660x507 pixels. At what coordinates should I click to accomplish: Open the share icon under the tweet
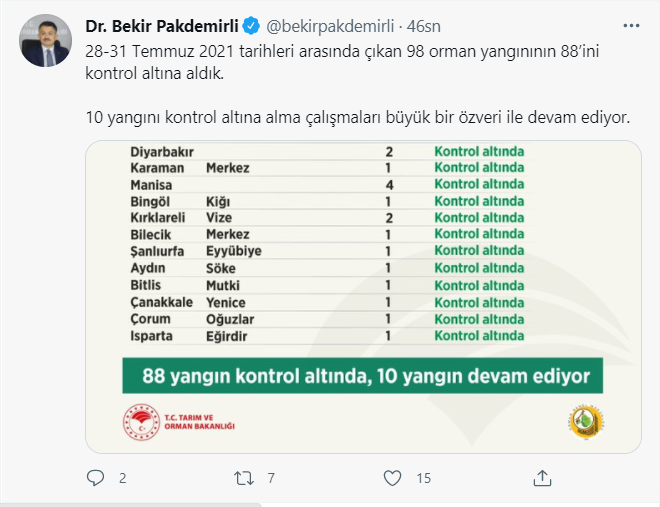coord(541,478)
